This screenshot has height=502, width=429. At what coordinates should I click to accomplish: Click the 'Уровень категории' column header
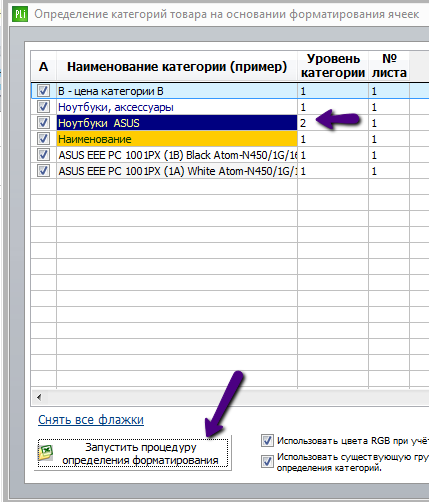(333, 66)
